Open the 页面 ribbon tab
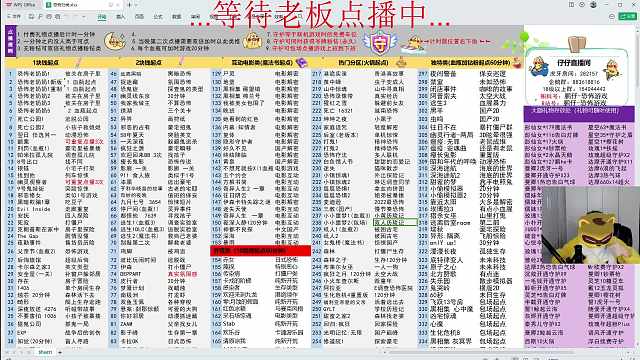Screen dimensions: 640x360 click(x=139, y=17)
